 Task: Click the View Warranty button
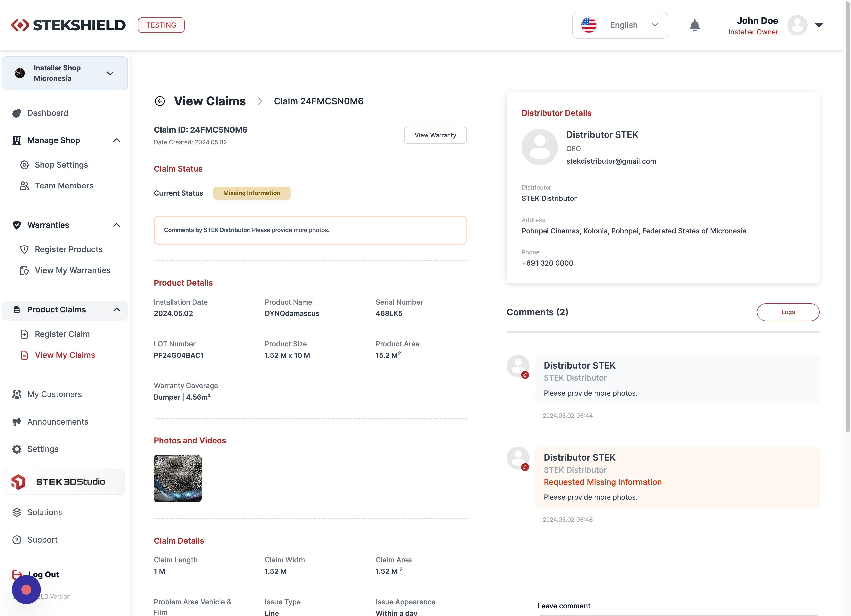435,135
